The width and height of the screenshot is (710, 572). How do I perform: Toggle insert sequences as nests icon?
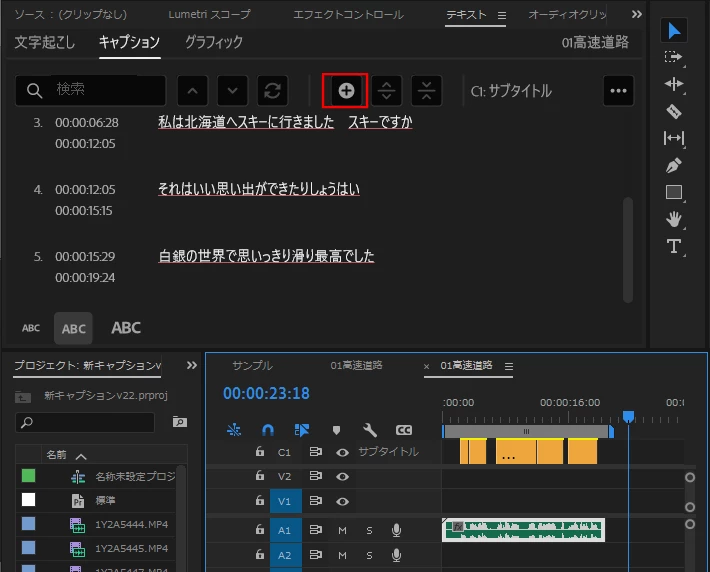coord(234,430)
